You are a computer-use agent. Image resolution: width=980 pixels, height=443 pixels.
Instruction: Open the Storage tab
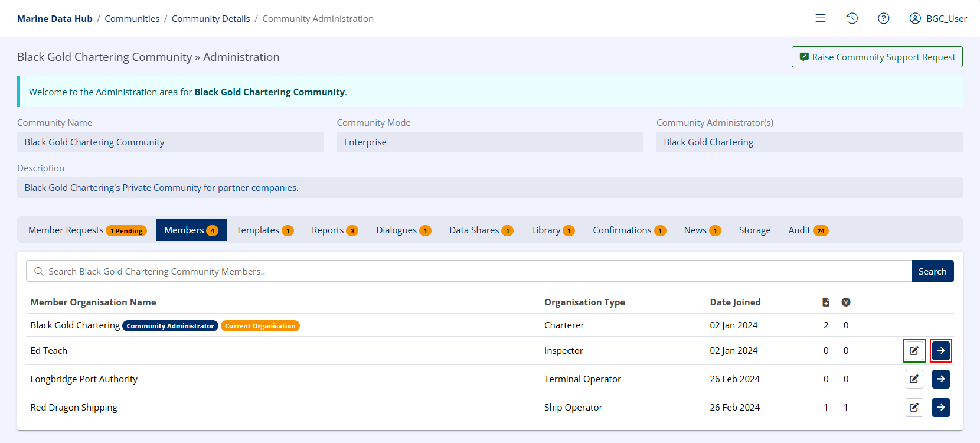pyautogui.click(x=754, y=230)
